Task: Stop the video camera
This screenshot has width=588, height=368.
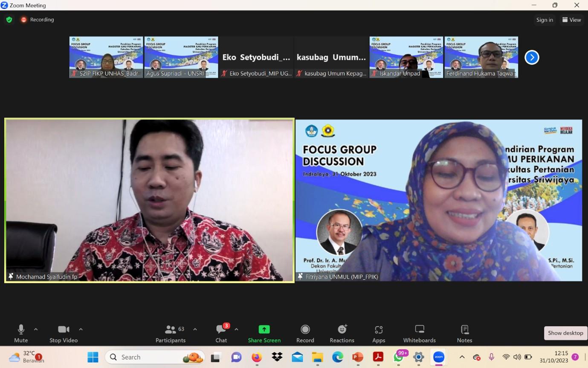Action: (x=64, y=333)
